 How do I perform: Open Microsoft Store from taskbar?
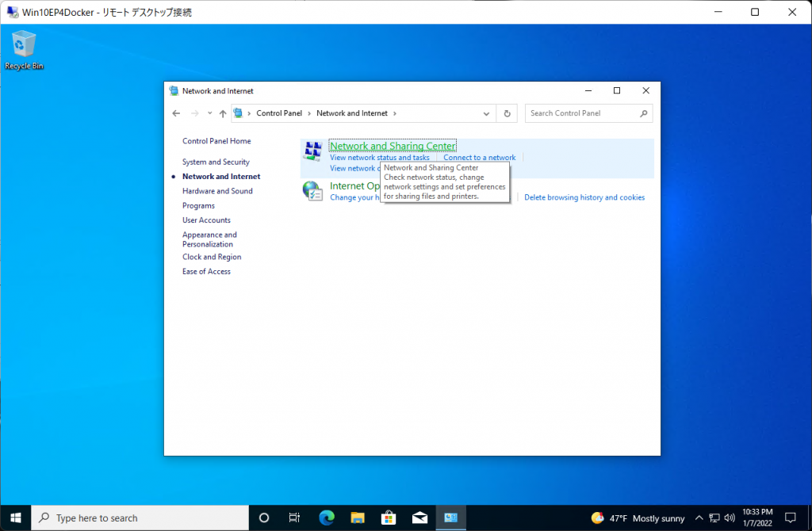tap(389, 518)
